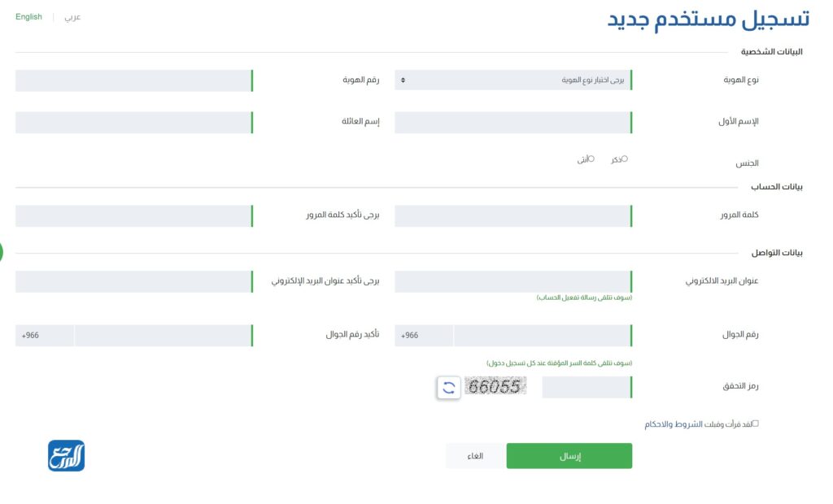The height and width of the screenshot is (504, 833).
Task: Select the عربي language option
Action: [x=72, y=16]
